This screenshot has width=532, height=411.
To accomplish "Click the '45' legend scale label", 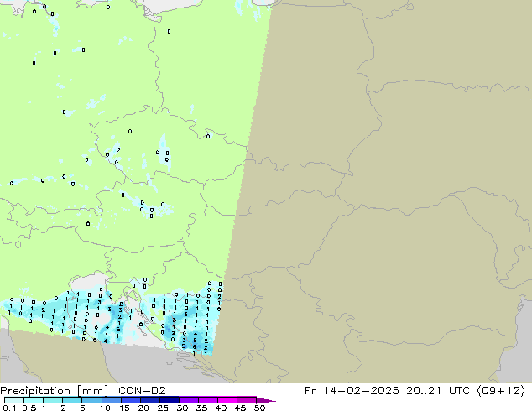I will pyautogui.click(x=240, y=408).
